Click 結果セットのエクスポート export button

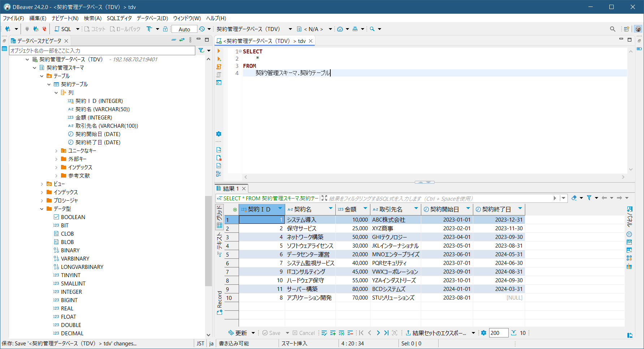tap(436, 333)
